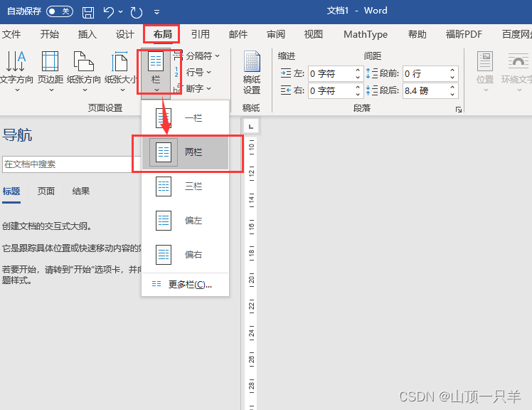Click the right indent 右 icon

(x=286, y=90)
